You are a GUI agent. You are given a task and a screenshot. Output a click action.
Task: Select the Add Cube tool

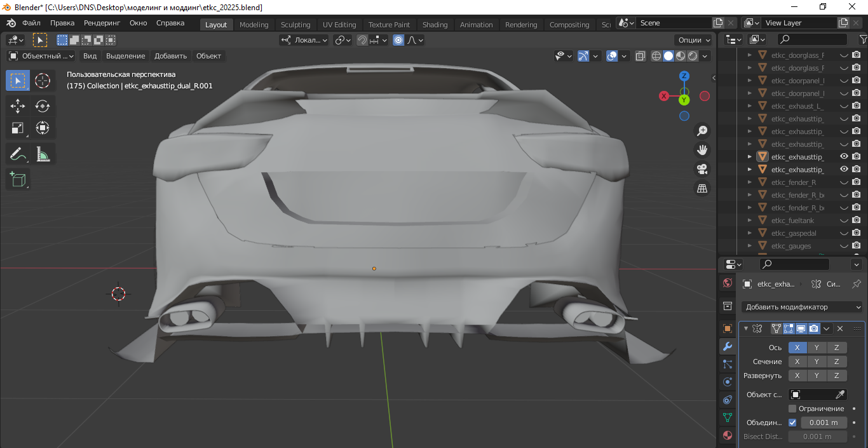pos(18,179)
